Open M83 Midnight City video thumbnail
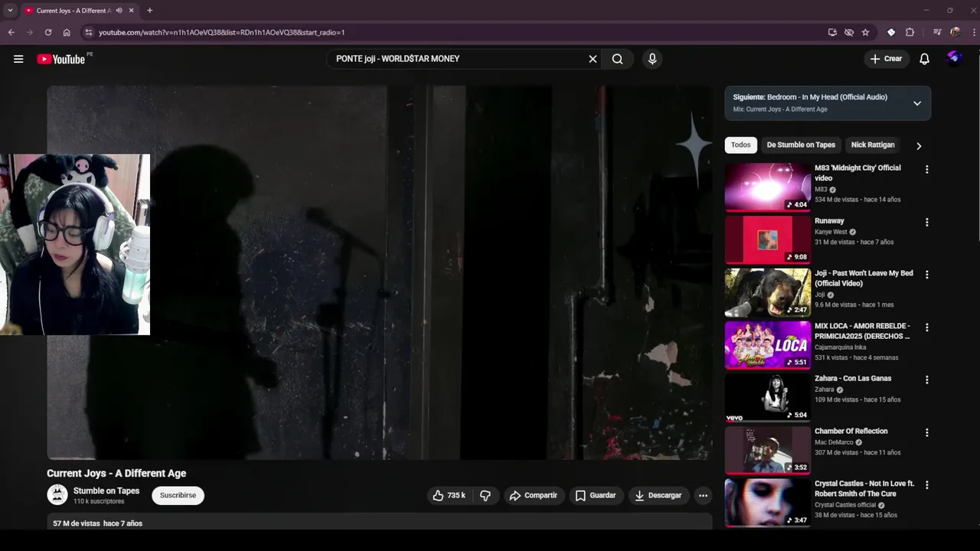 [768, 187]
